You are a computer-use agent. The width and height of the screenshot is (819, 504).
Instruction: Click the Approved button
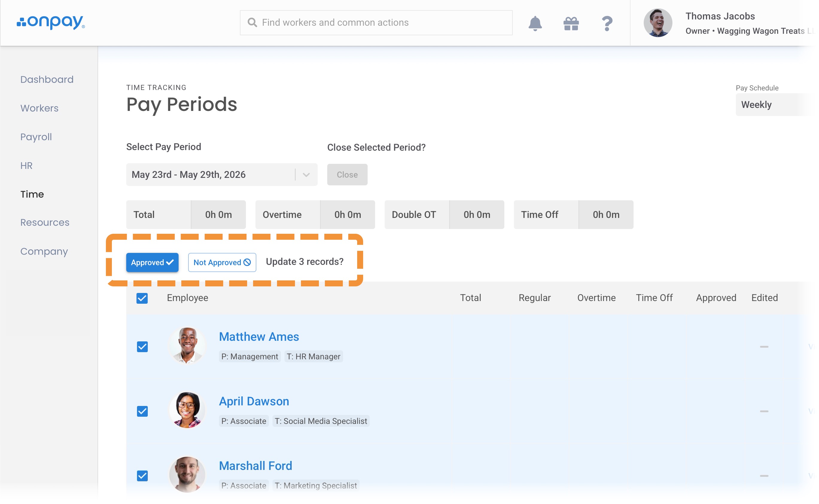click(152, 262)
